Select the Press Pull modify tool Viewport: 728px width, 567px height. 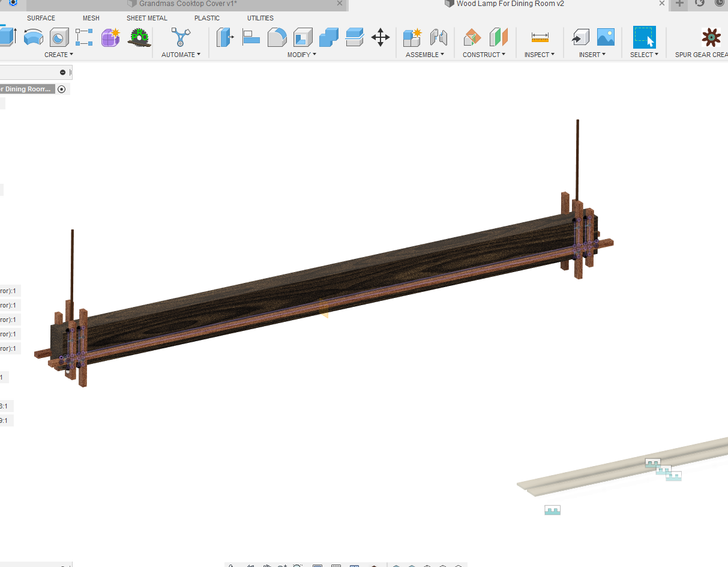point(225,37)
